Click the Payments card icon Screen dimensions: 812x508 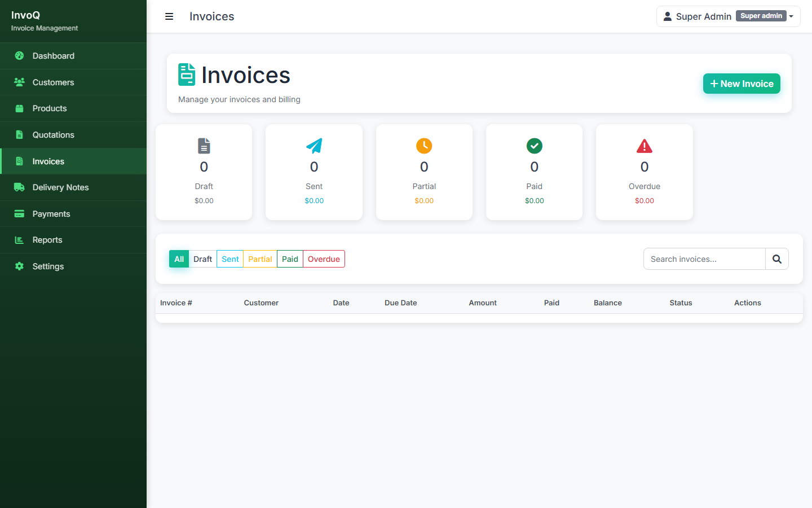[x=19, y=214]
